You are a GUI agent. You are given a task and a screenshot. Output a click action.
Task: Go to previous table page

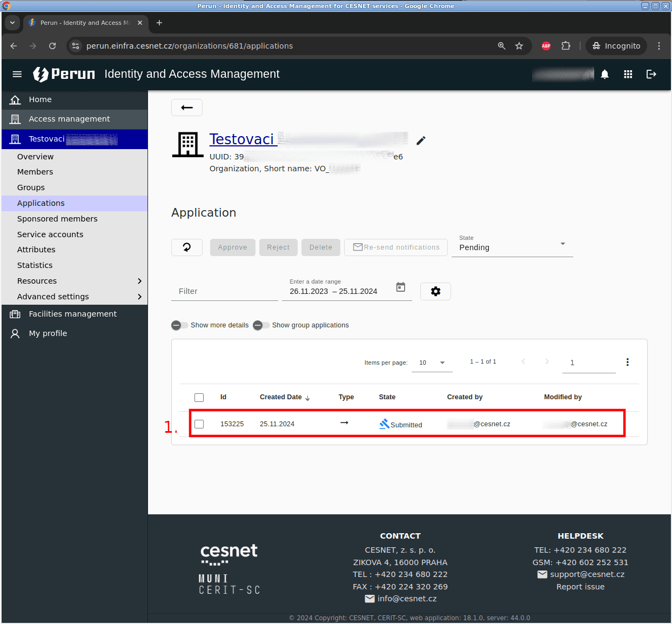tap(523, 361)
